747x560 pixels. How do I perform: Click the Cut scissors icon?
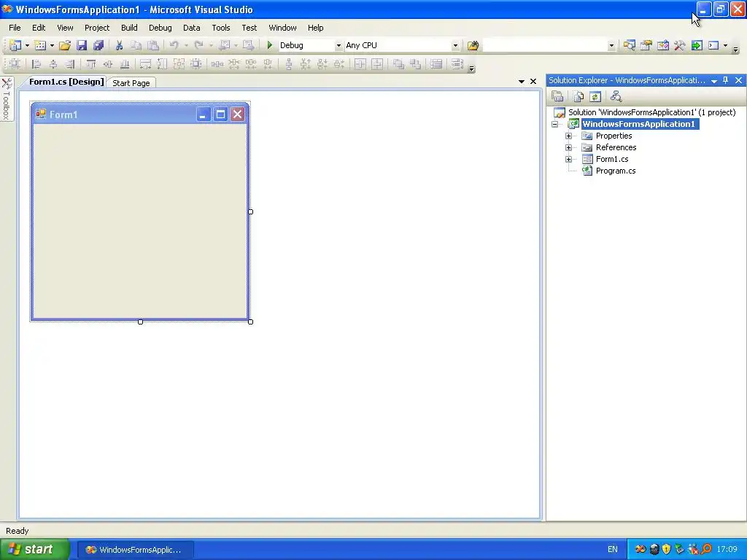(119, 45)
